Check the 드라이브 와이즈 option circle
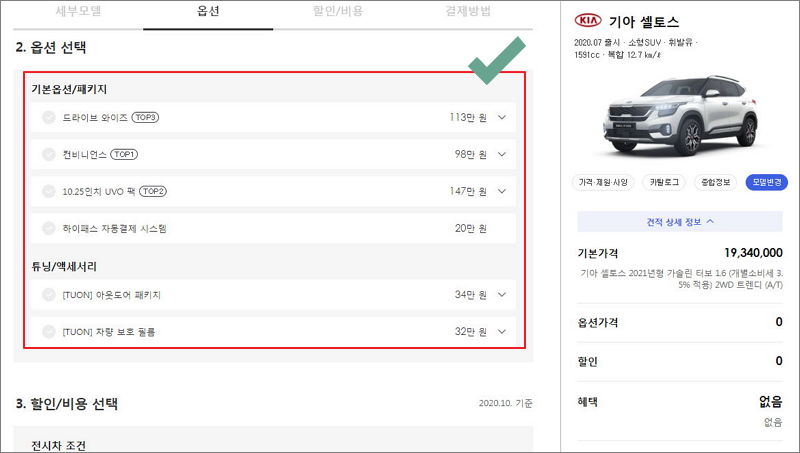This screenshot has height=453, width=800. pos(48,117)
